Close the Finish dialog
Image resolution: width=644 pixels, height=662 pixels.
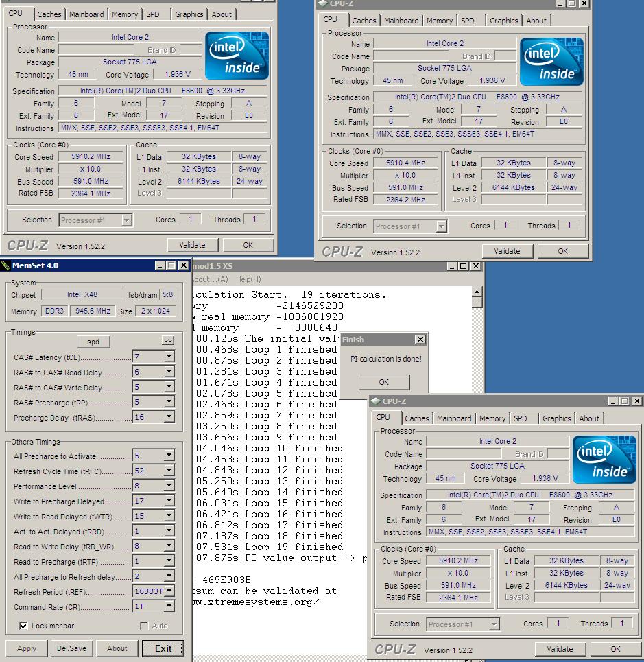420,340
